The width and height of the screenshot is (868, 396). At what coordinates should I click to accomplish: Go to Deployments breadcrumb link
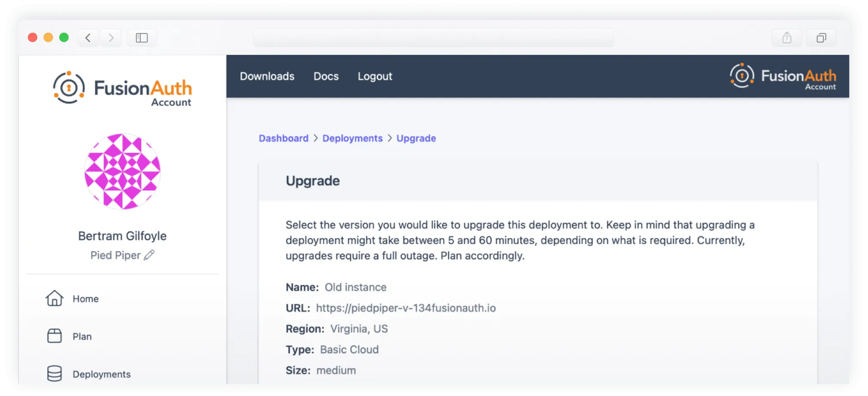pos(353,138)
